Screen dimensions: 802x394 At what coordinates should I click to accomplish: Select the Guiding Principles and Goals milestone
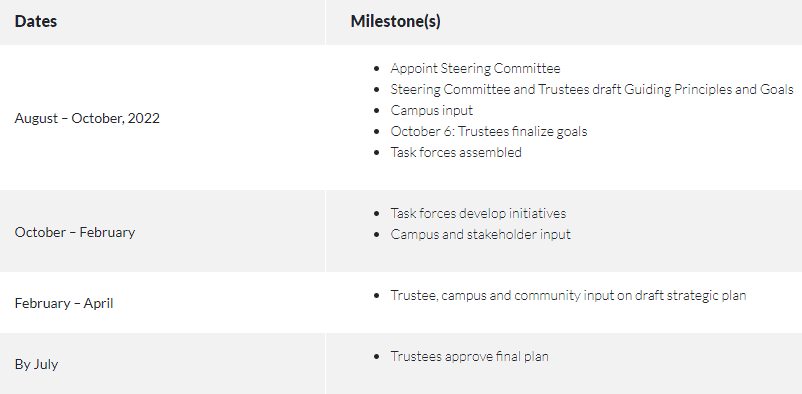pos(592,90)
